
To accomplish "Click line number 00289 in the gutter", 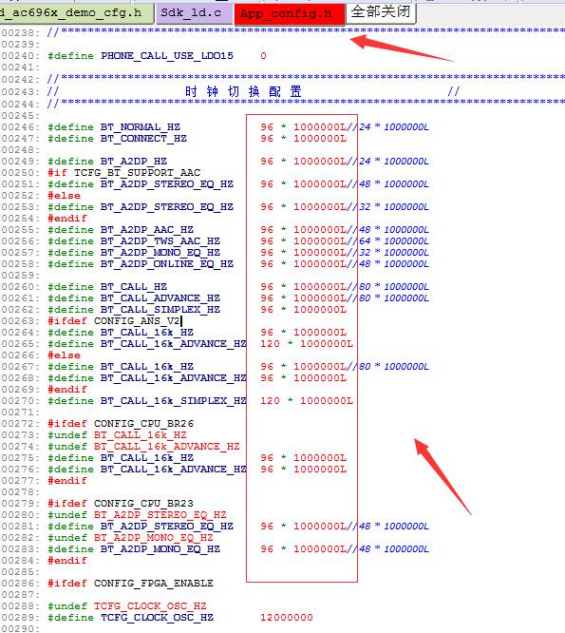I will click(20, 618).
